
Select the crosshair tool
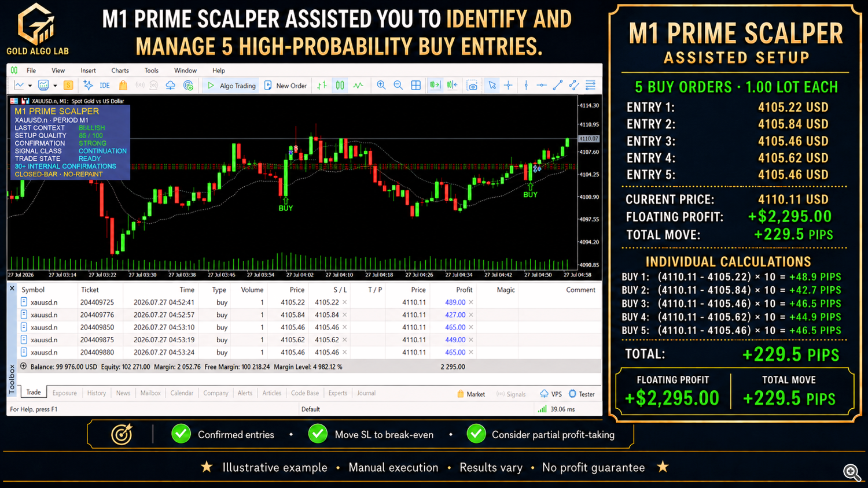[x=508, y=86]
